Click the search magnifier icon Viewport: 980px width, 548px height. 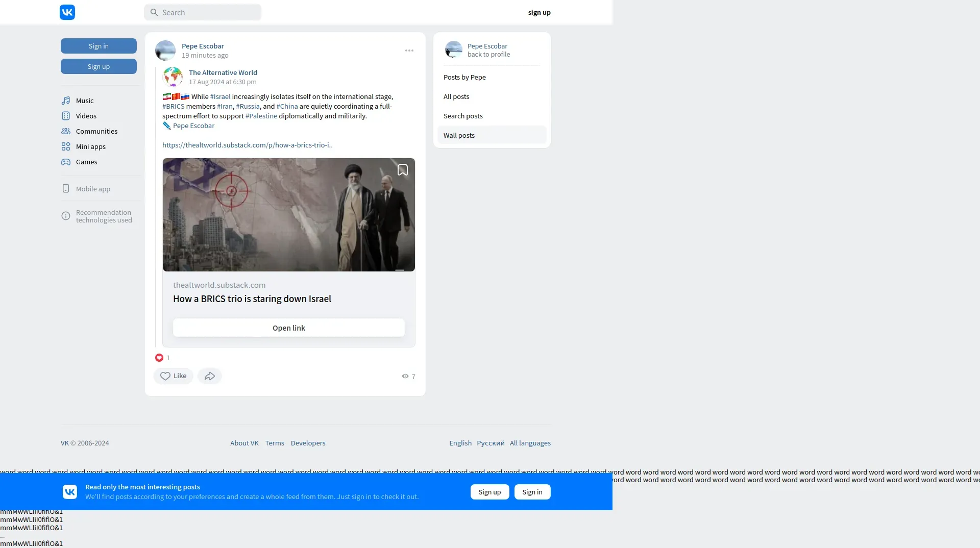click(x=154, y=12)
